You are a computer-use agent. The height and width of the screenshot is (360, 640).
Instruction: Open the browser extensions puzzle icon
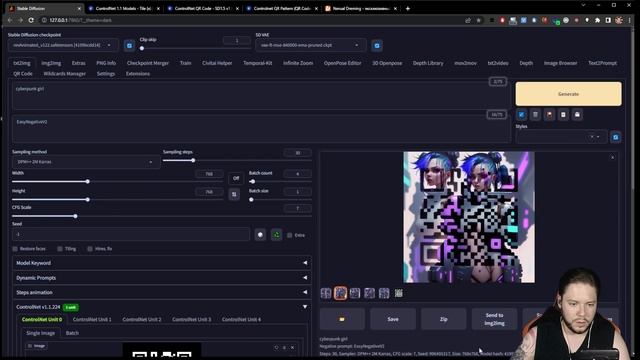pyautogui.click(x=598, y=20)
